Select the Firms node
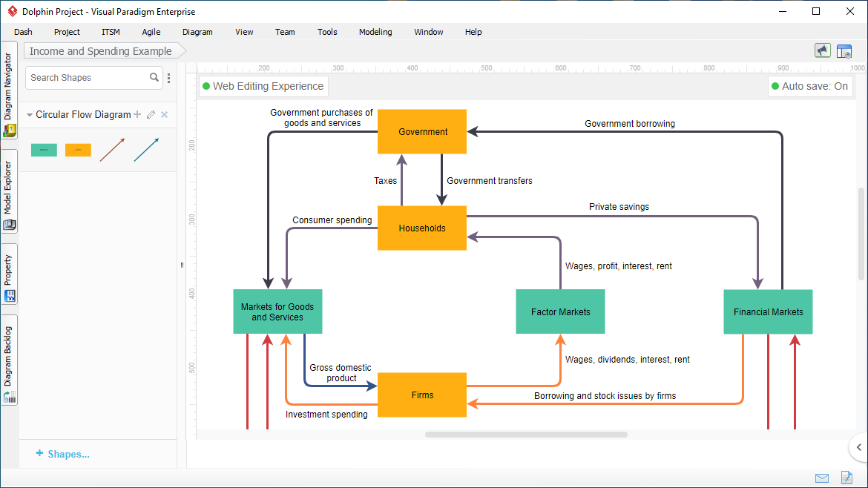Viewport: 868px width, 488px height. [422, 395]
